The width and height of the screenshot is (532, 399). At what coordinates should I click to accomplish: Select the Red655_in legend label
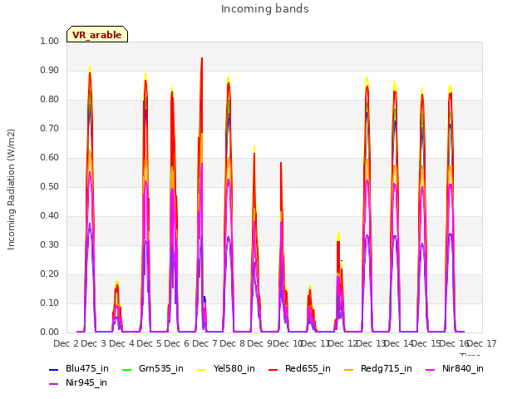[x=308, y=368]
